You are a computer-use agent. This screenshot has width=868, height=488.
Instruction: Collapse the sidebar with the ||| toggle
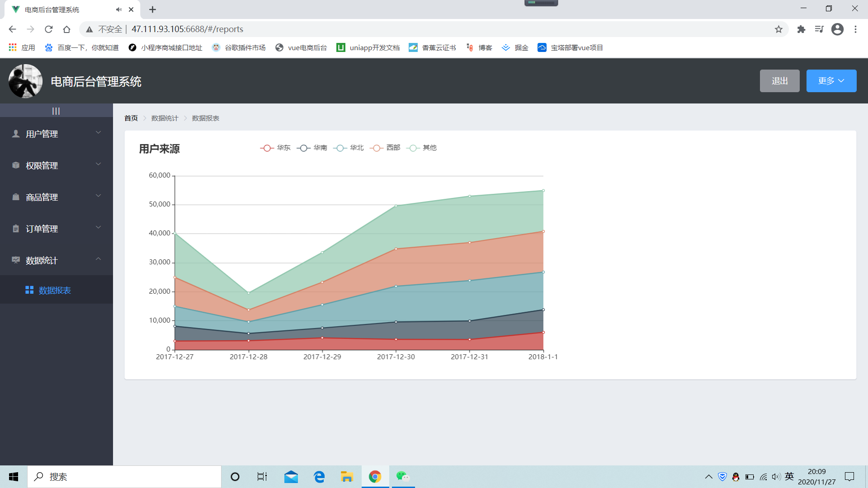click(x=56, y=111)
